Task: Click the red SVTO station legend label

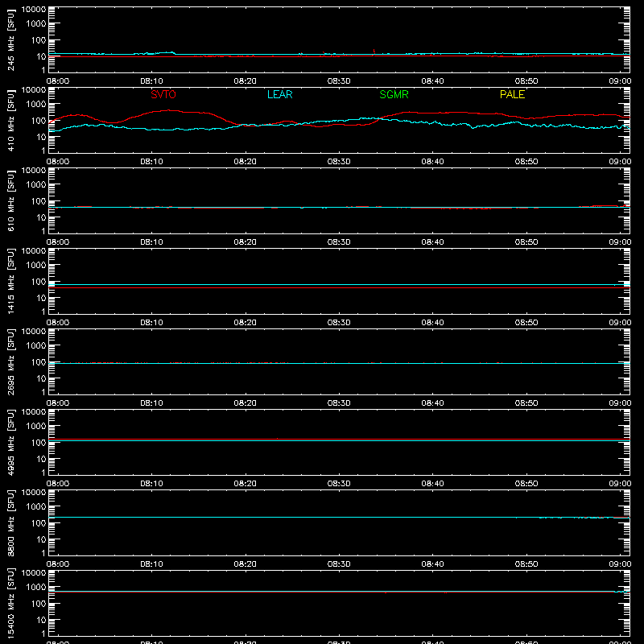Action: coord(163,94)
